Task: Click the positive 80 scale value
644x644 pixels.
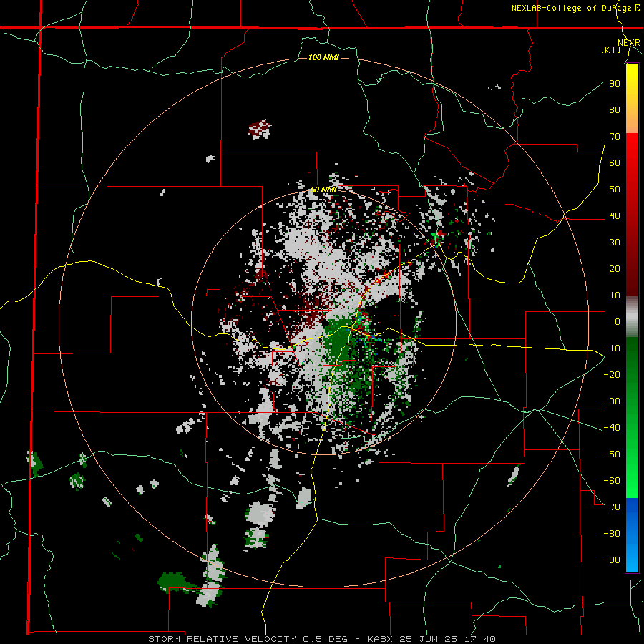Action: 615,109
